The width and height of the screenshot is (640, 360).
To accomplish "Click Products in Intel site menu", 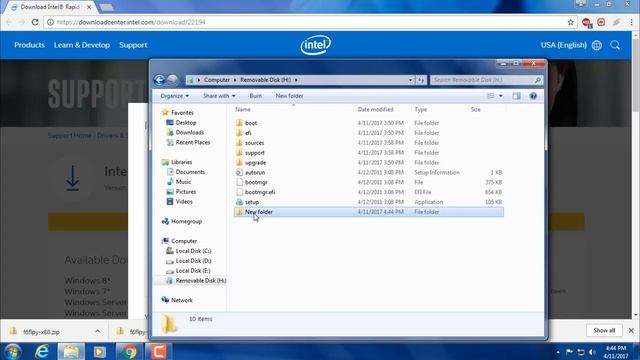I will [x=29, y=45].
